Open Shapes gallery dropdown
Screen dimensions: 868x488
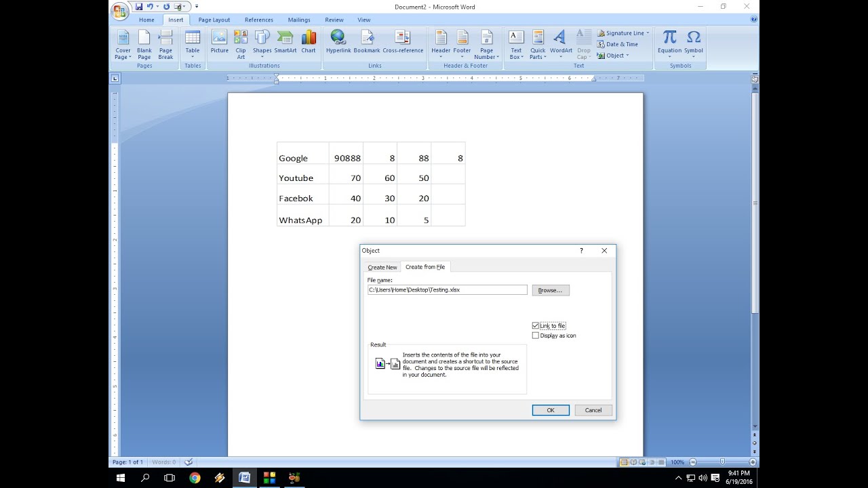click(262, 45)
